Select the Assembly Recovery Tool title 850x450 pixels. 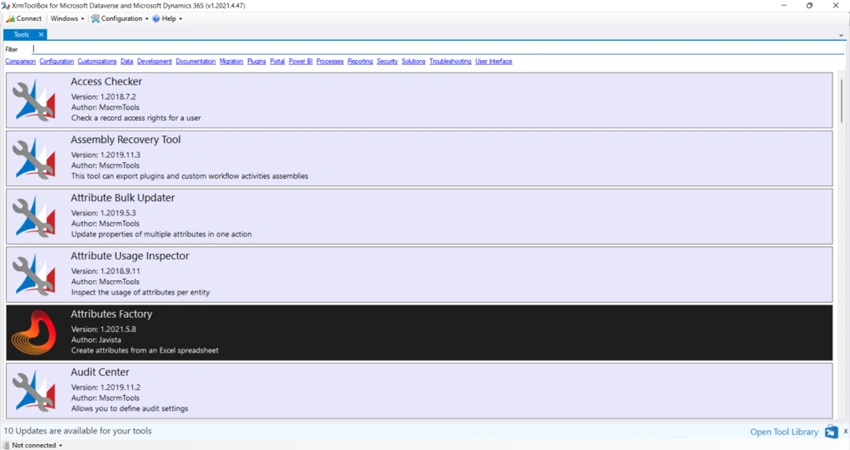coord(126,140)
